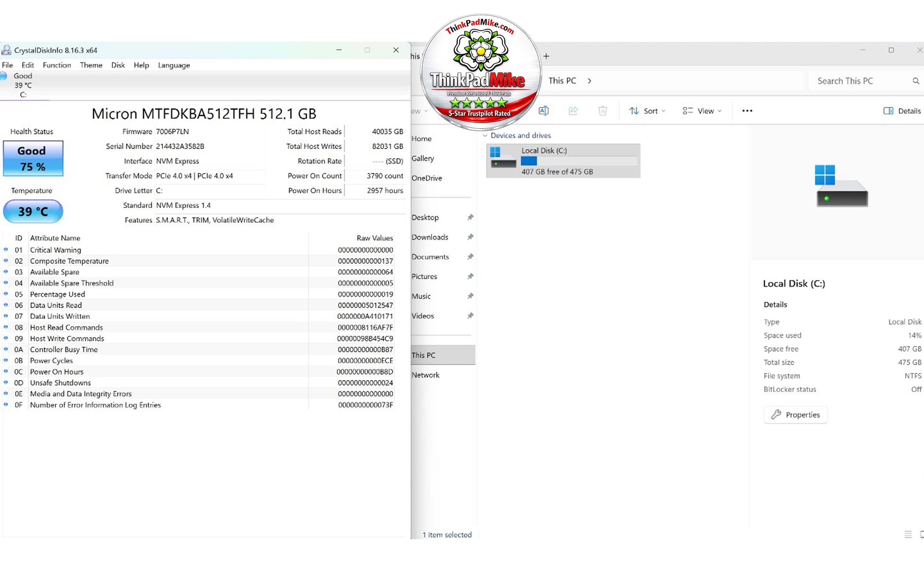The image size is (924, 581).
Task: Click the status dot for Available Spare row 03
Action: coord(6,272)
